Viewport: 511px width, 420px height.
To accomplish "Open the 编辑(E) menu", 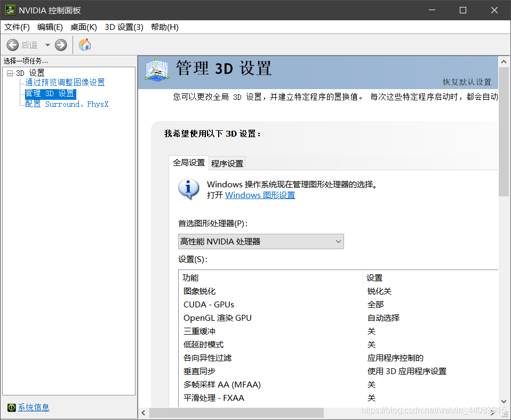I will [x=50, y=27].
